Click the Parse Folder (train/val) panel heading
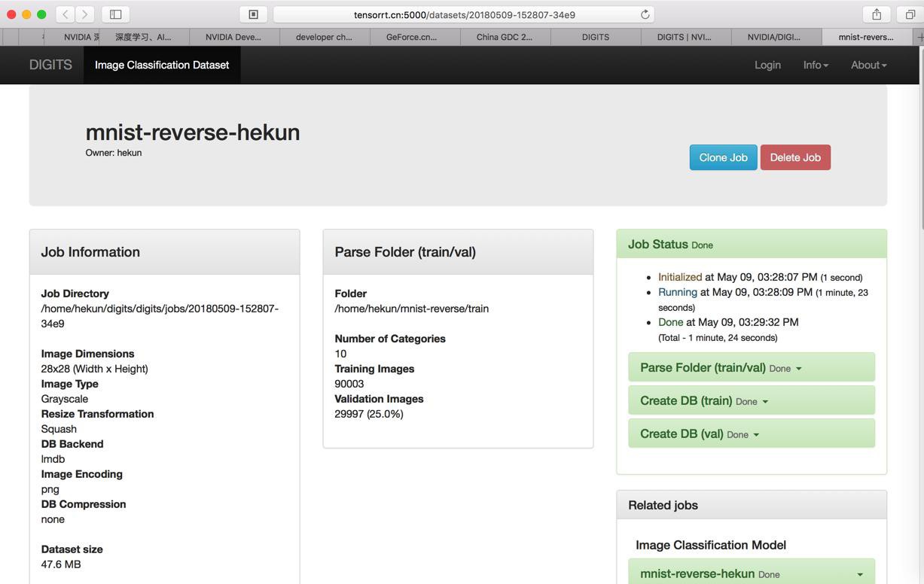This screenshot has height=584, width=924. pyautogui.click(x=405, y=252)
